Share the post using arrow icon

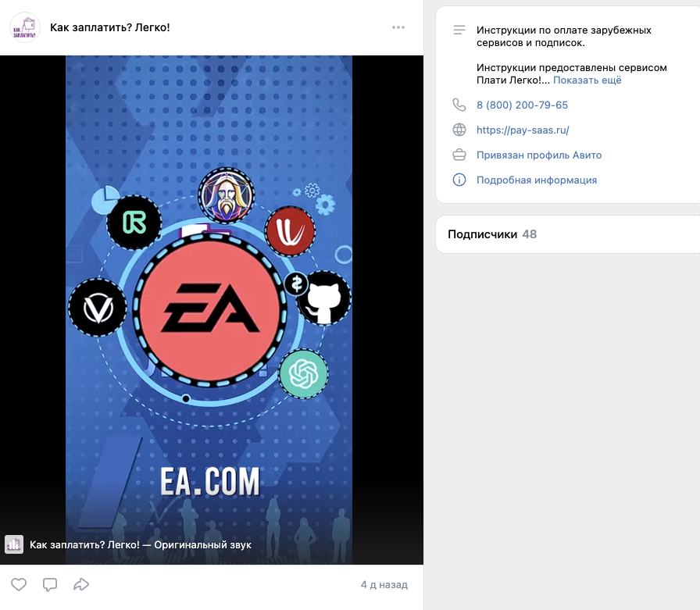click(81, 584)
